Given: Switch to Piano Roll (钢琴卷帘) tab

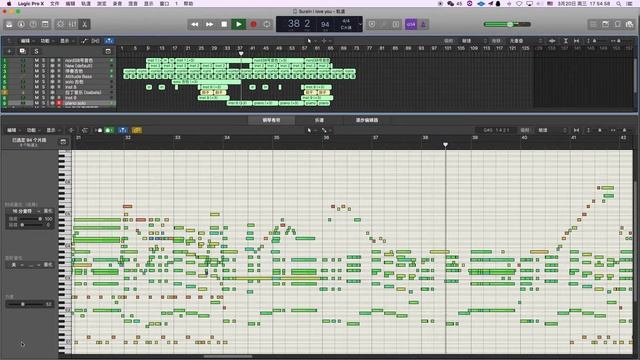Looking at the screenshot, I should tap(271, 120).
